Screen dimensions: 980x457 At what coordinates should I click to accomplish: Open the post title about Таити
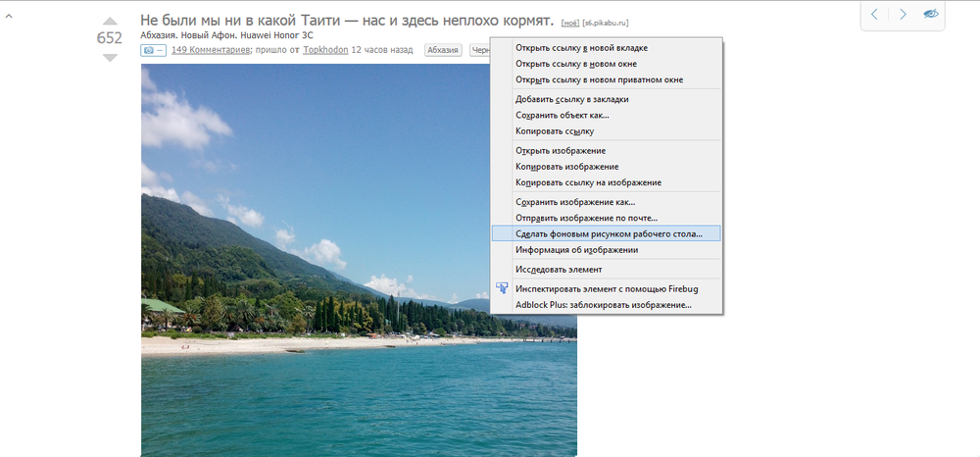[347, 20]
